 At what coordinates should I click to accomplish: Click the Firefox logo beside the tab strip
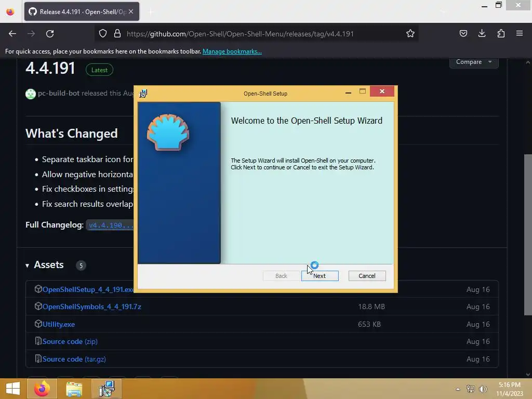coord(10,11)
